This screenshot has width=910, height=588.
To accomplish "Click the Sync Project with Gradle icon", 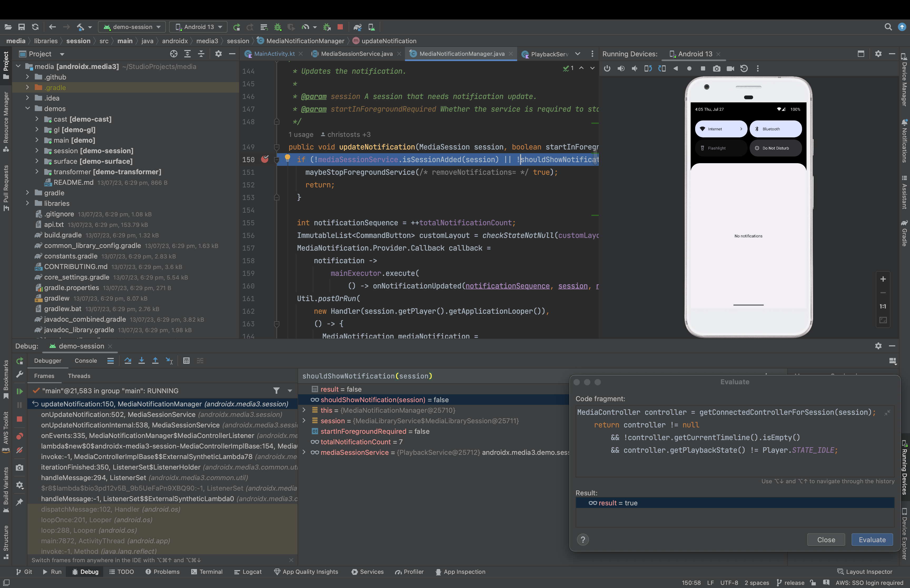I will tap(357, 27).
